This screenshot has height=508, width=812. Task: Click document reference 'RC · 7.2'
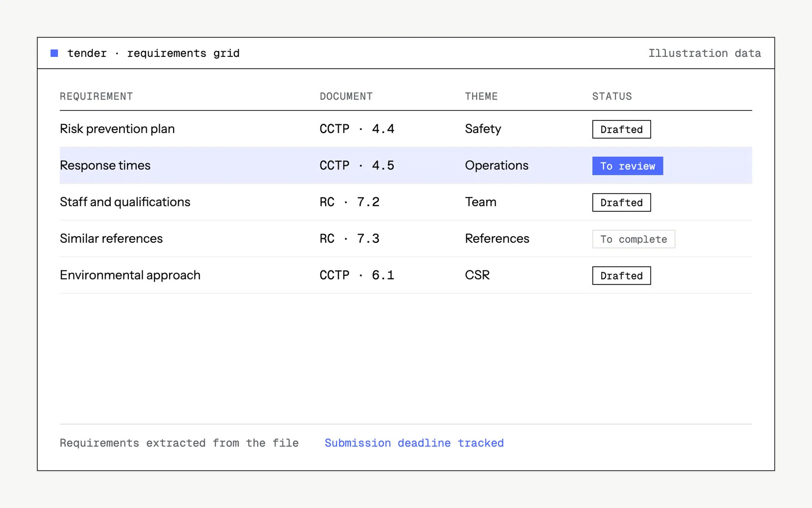[350, 202]
